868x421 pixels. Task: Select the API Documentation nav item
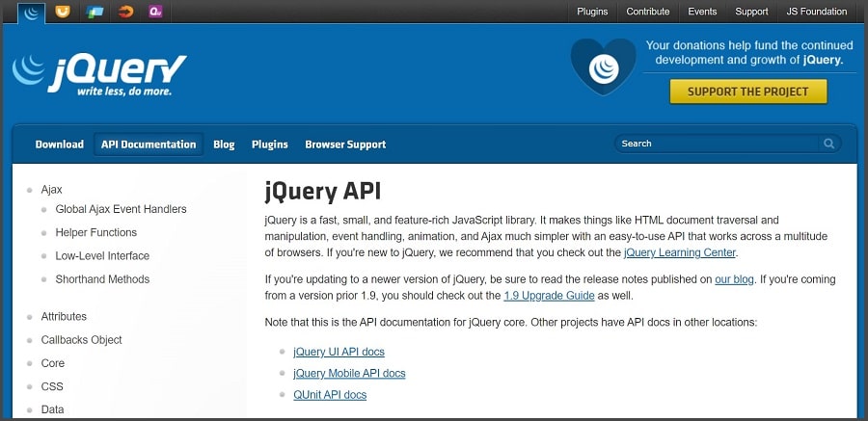click(x=149, y=145)
